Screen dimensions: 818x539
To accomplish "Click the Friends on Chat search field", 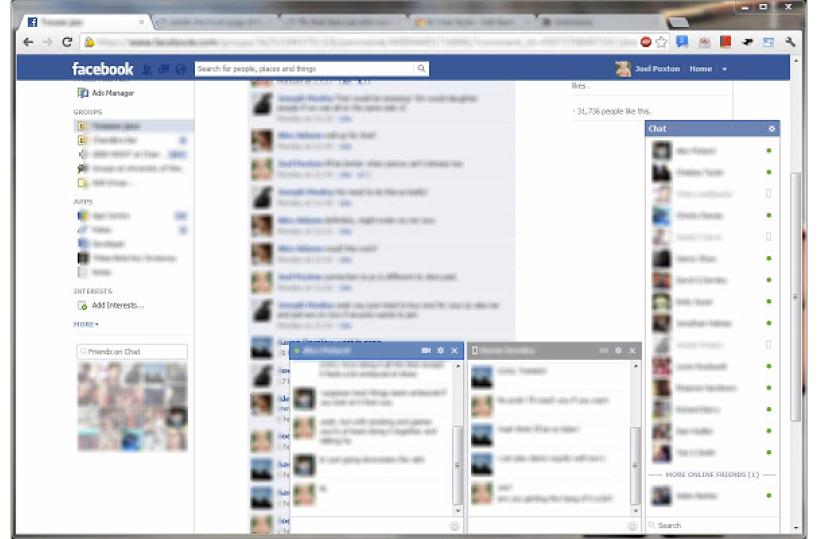I will [132, 352].
